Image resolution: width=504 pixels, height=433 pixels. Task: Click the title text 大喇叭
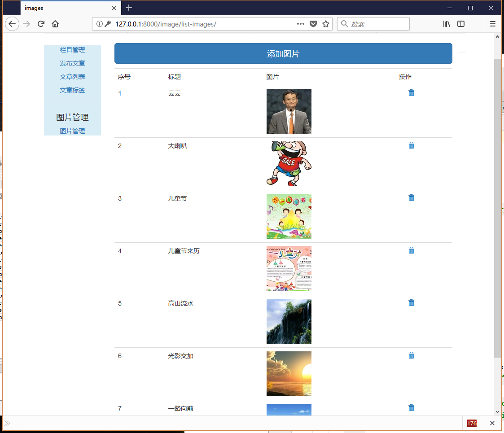(177, 146)
